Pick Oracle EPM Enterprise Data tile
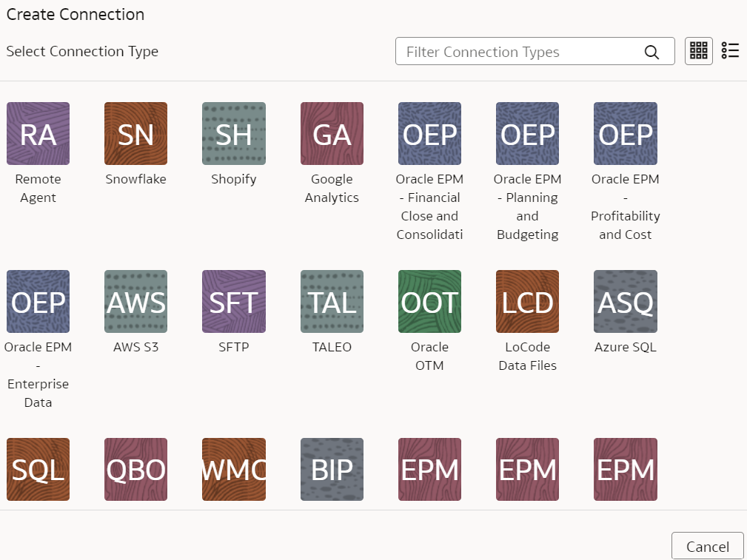747x560 pixels. coord(38,301)
